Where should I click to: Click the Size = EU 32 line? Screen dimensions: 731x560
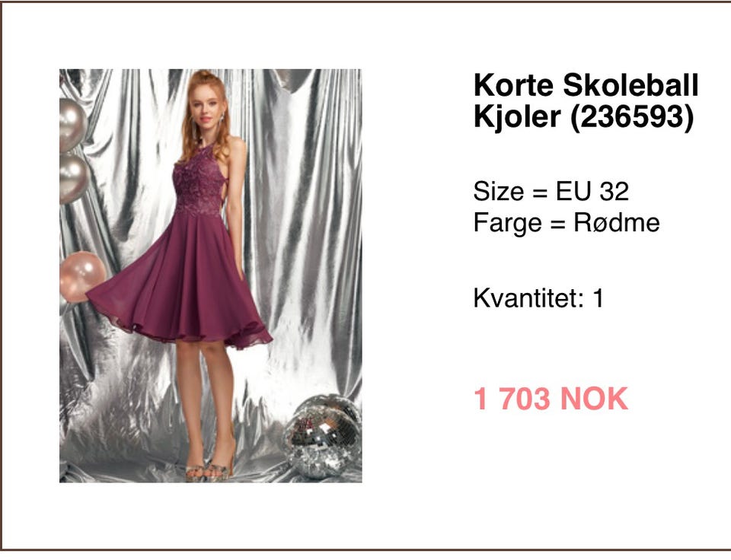tap(551, 191)
